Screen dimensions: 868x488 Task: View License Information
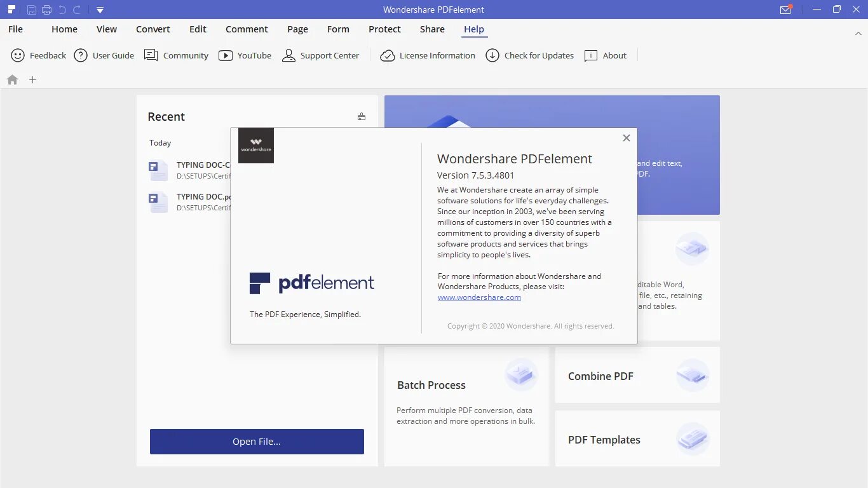pos(428,56)
